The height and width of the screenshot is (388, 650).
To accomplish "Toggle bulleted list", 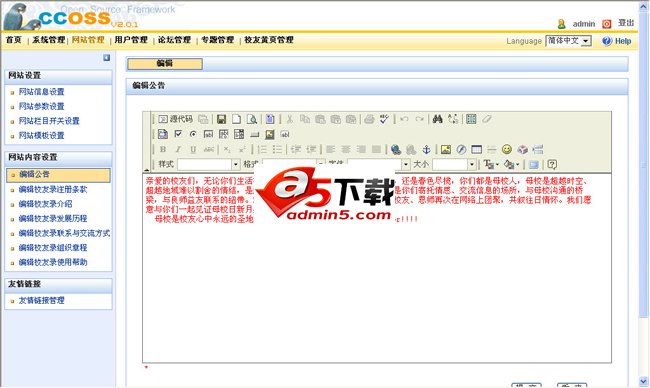I will 277,150.
